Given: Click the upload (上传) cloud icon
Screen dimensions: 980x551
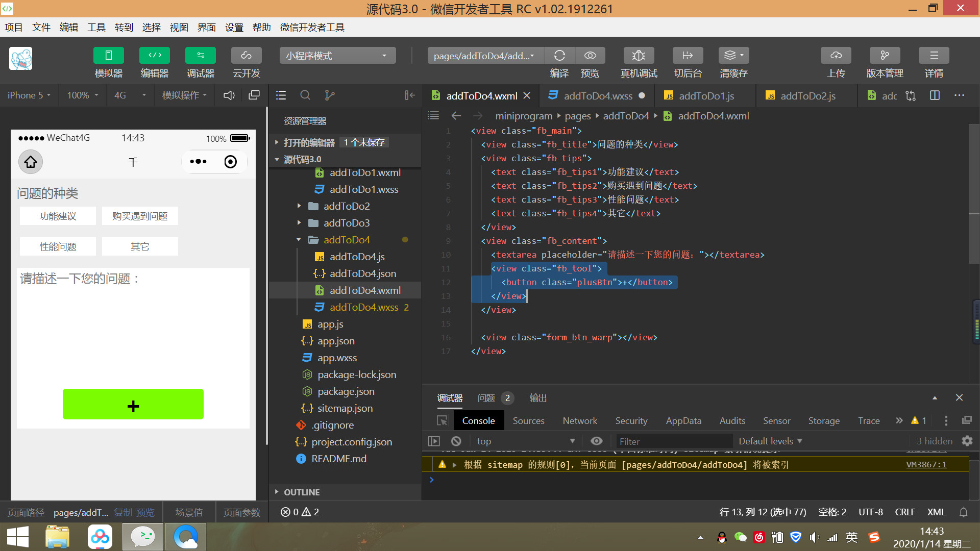Looking at the screenshot, I should [836, 56].
